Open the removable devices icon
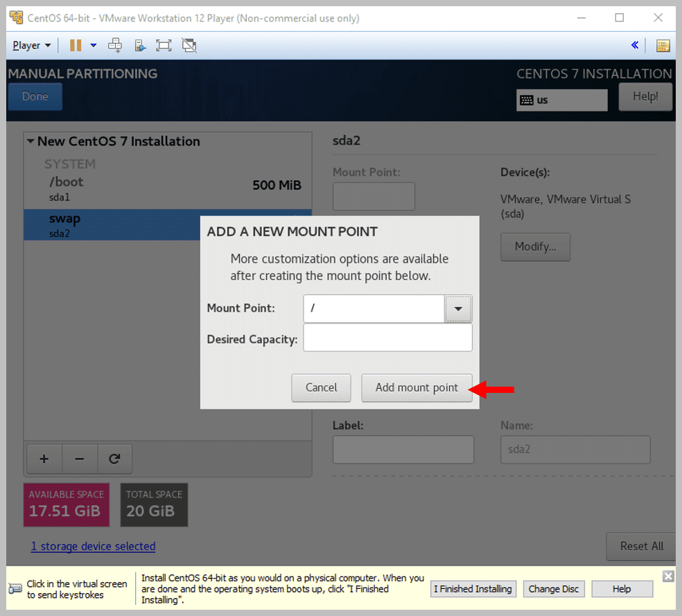 (x=139, y=45)
